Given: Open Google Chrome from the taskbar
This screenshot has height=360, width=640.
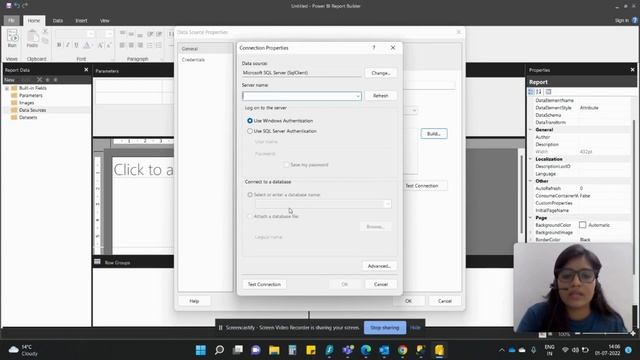Looking at the screenshot, I should pyautogui.click(x=402, y=350).
